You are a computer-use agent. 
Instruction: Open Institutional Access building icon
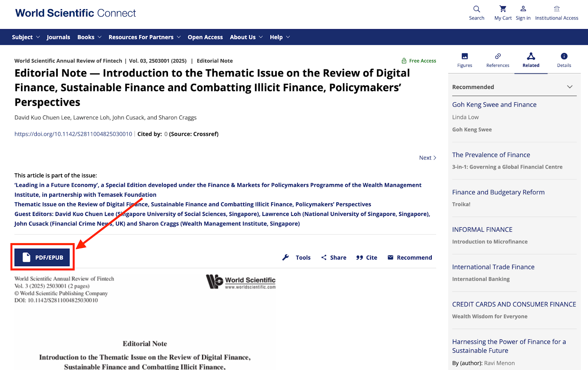556,9
